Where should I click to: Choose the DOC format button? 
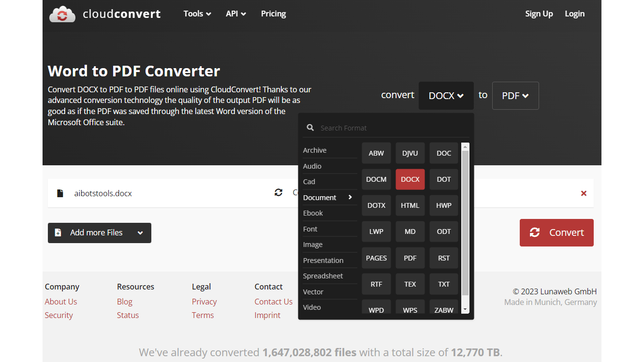pos(444,153)
